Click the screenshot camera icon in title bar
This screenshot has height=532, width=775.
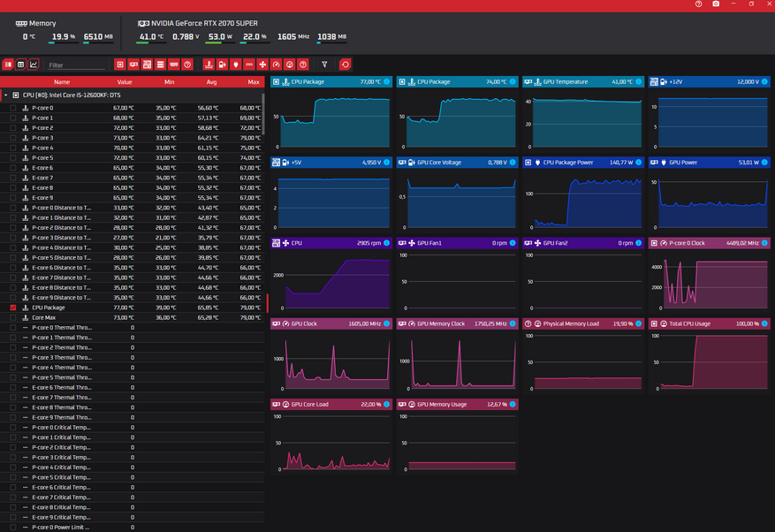[x=716, y=4]
